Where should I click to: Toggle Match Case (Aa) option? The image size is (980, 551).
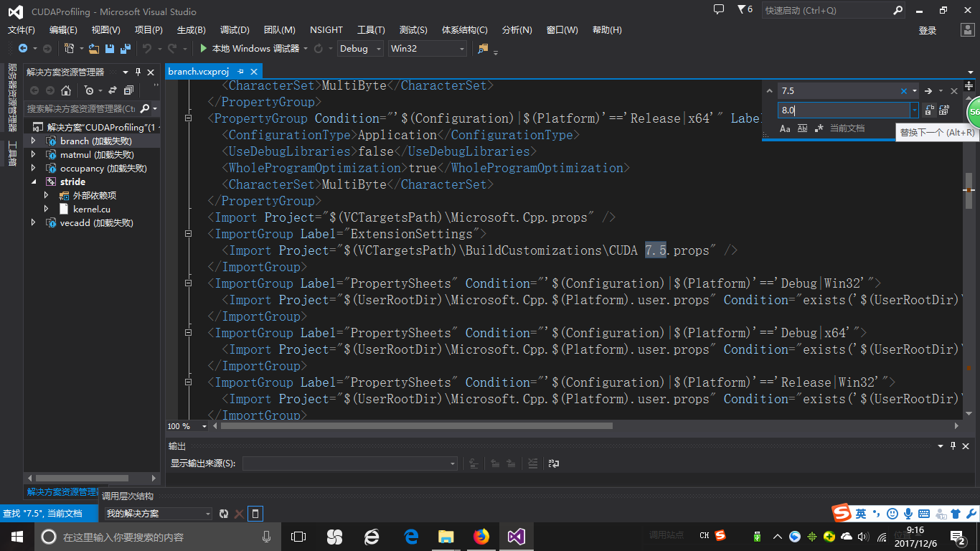(x=785, y=128)
